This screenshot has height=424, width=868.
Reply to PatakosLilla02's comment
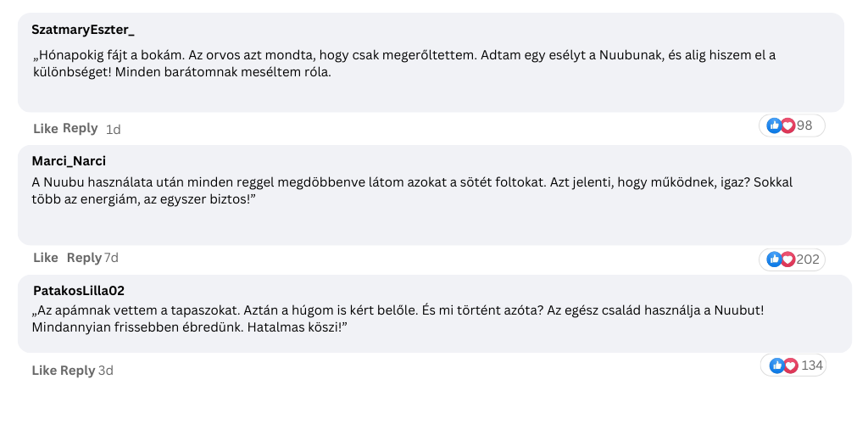click(x=77, y=371)
